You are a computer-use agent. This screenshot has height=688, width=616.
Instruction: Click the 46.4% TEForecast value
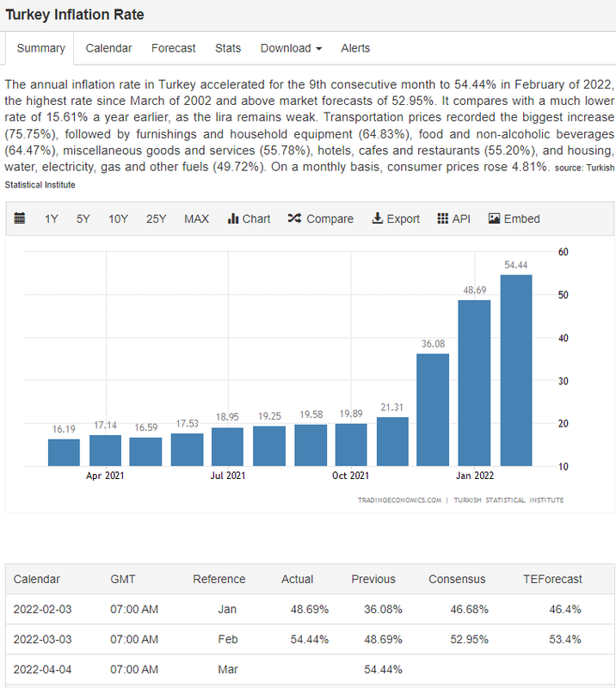click(565, 610)
